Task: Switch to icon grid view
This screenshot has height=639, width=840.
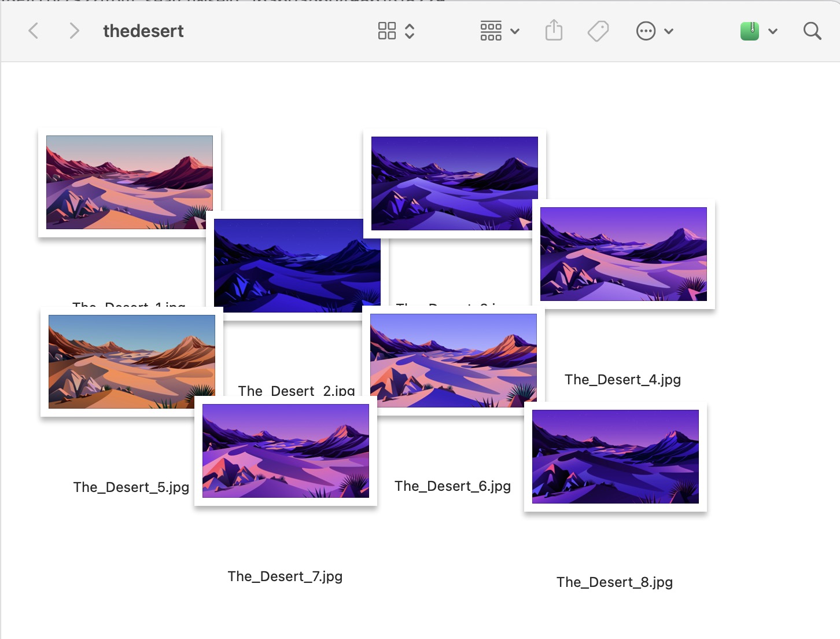Action: click(x=387, y=31)
